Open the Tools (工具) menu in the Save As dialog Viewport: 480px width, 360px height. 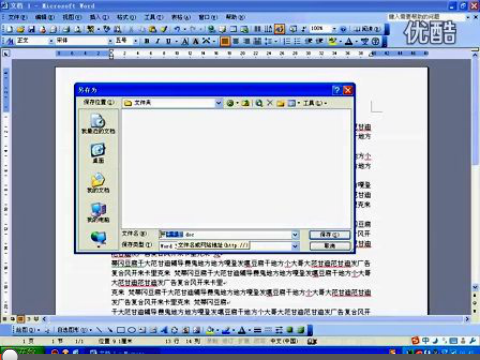click(314, 103)
